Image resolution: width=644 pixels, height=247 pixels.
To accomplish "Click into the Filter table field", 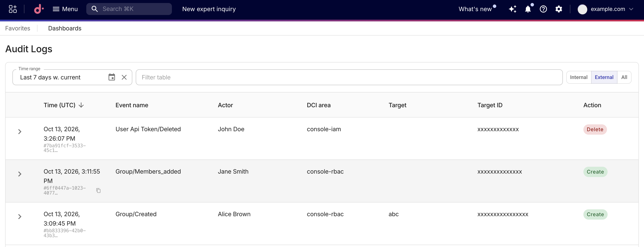I will 349,77.
